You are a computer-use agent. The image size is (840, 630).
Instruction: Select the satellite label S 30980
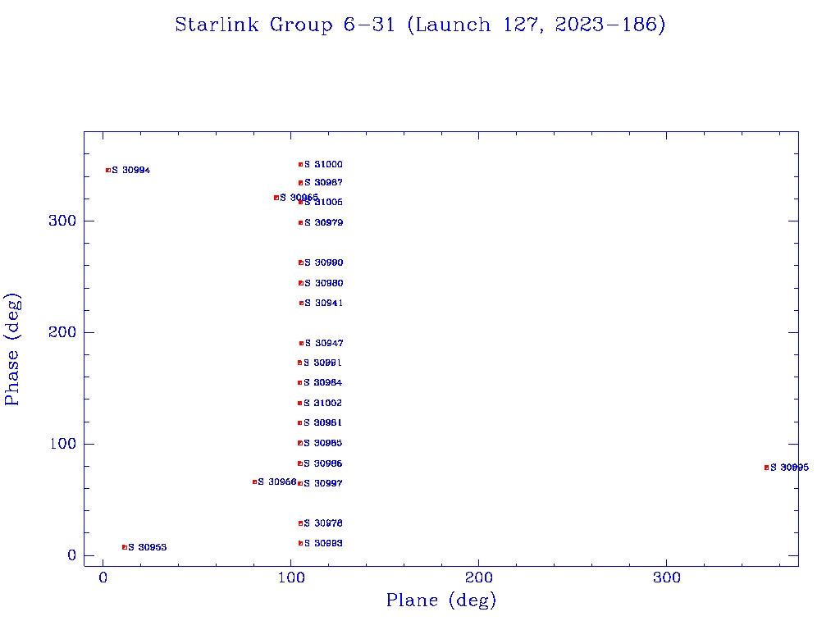pyautogui.click(x=323, y=283)
